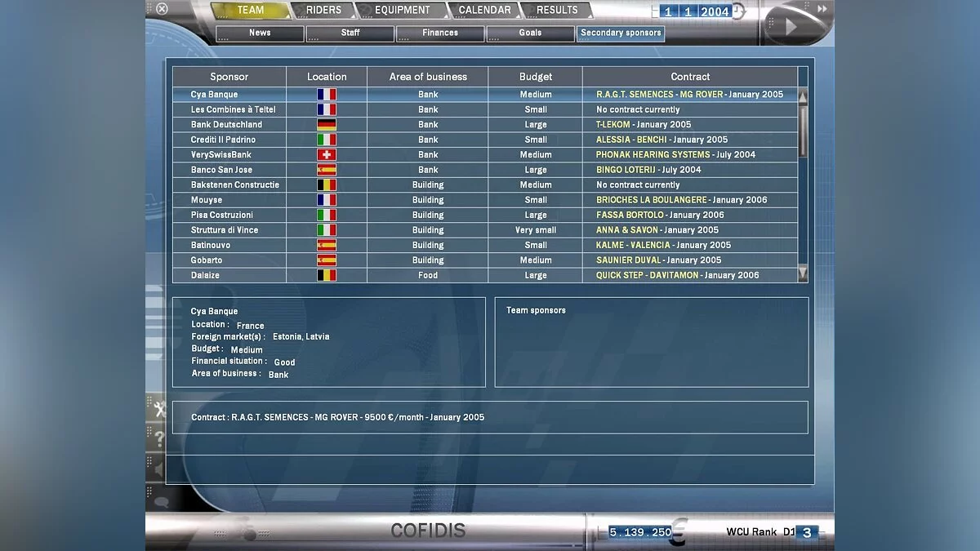
Task: Open the TEAM main tab
Action: pyautogui.click(x=250, y=11)
